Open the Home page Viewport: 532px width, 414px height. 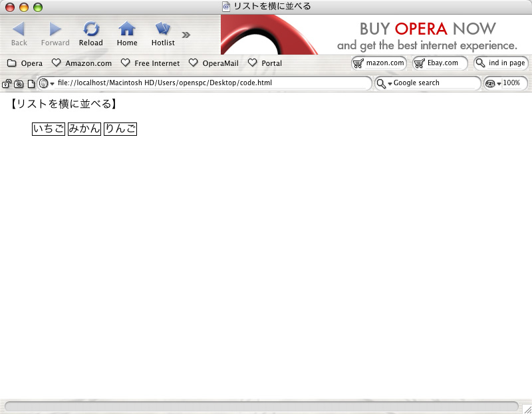[127, 34]
